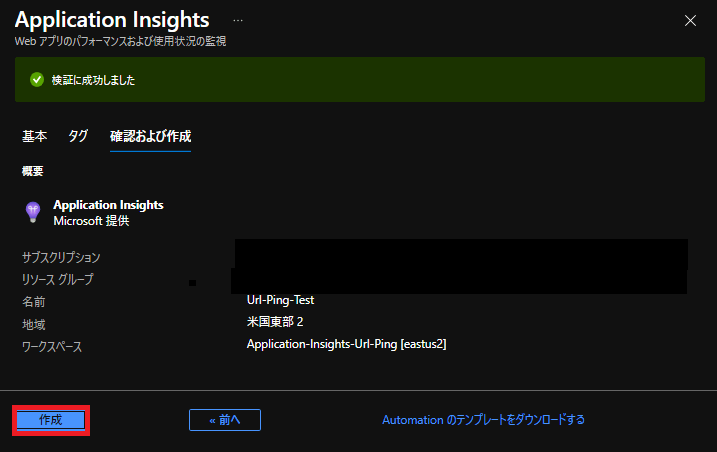Click the 概要 heading
The image size is (717, 452).
pyautogui.click(x=32, y=171)
